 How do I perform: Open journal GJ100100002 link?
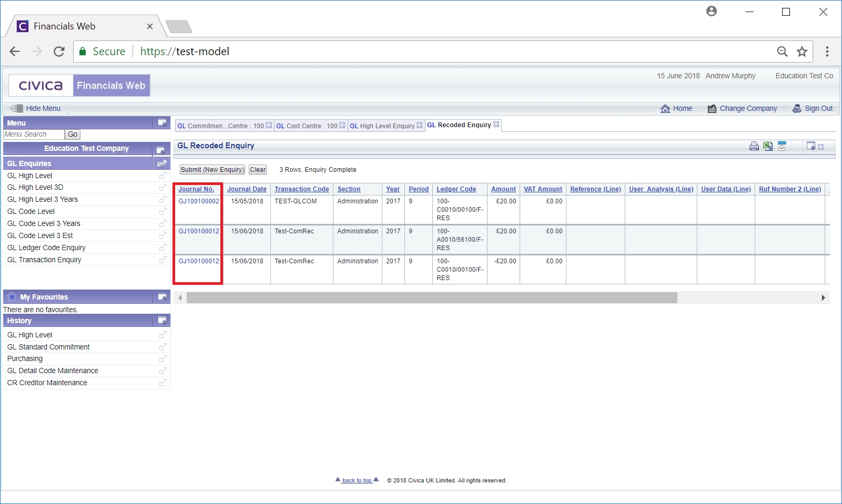point(198,201)
